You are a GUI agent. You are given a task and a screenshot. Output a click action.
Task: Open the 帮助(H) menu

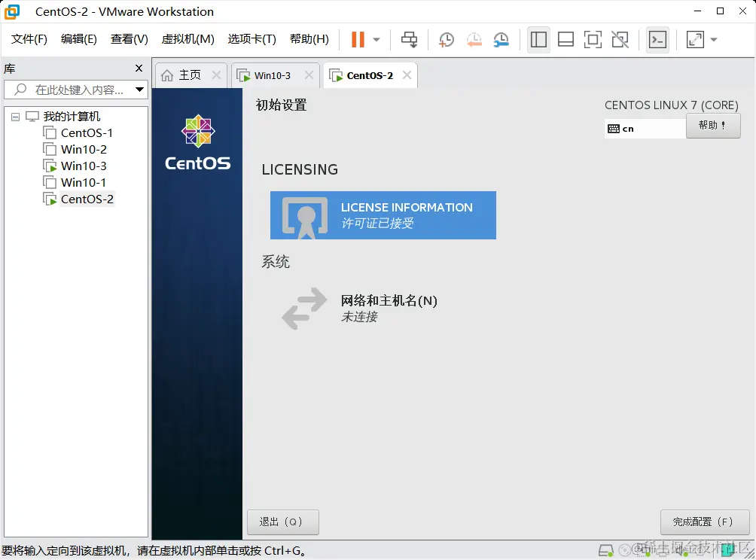tap(309, 39)
